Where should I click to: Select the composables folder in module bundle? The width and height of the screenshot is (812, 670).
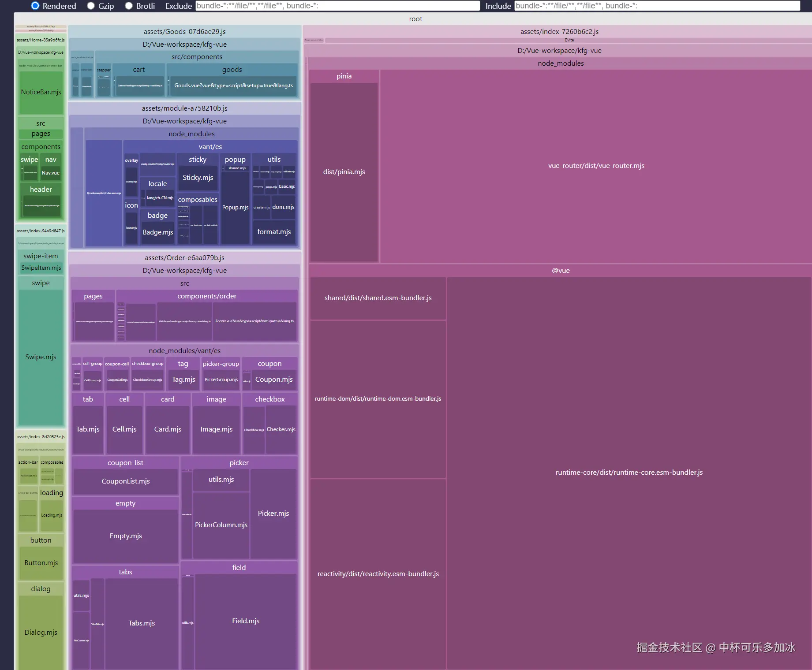pos(198,200)
